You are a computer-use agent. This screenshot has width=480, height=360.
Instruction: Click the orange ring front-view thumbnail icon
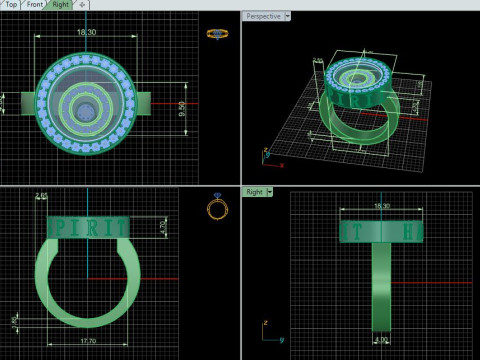[217, 207]
